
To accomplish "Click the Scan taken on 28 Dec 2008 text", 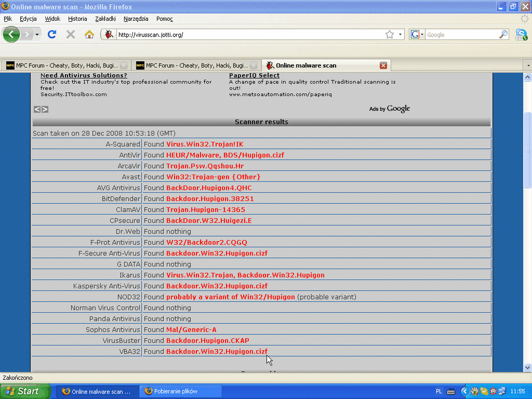I will pyautogui.click(x=104, y=134).
